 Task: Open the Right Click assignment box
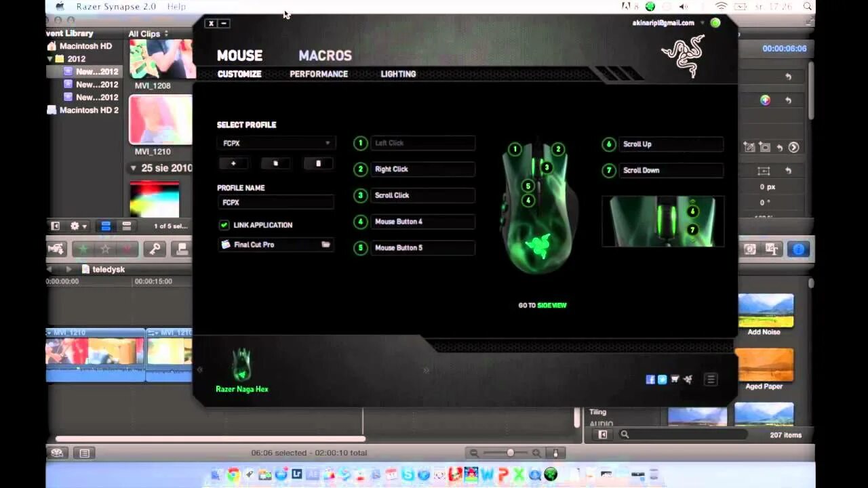point(422,169)
